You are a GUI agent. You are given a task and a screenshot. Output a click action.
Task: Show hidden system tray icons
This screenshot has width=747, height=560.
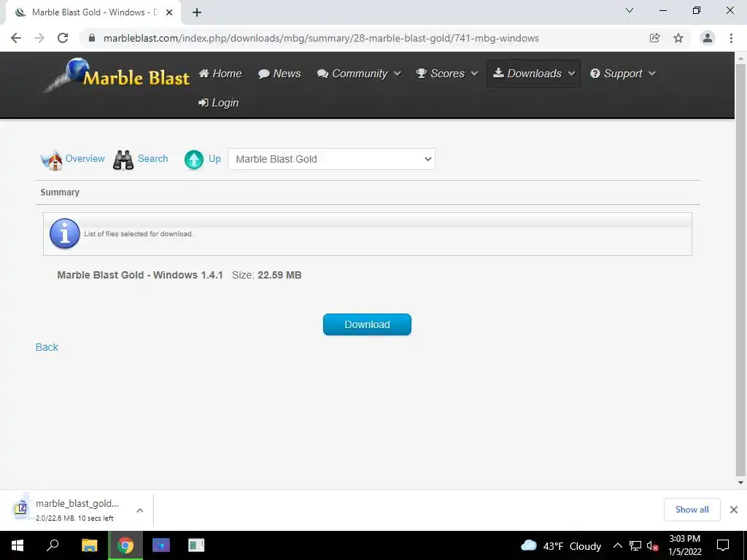pyautogui.click(x=617, y=545)
